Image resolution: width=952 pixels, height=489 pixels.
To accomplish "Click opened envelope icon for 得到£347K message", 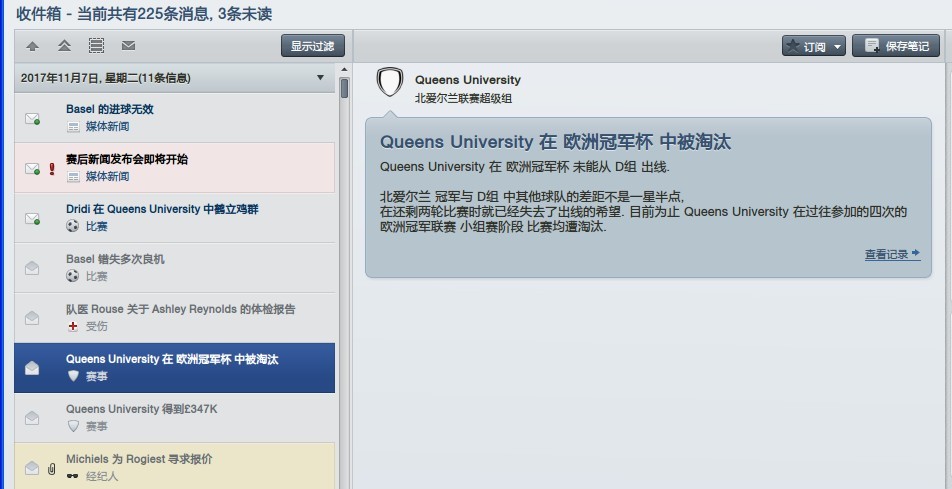I will pyautogui.click(x=32, y=418).
